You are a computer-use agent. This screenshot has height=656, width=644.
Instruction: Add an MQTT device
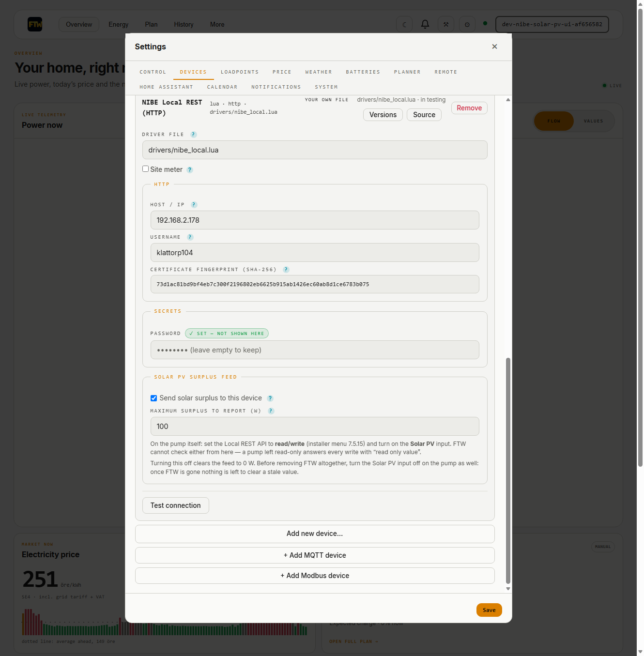(315, 555)
